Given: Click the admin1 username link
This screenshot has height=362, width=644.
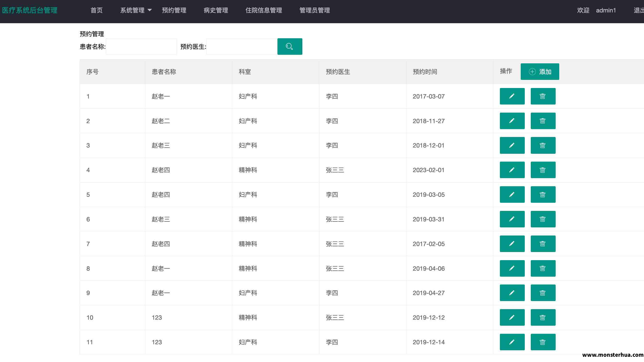Looking at the screenshot, I should [x=606, y=10].
